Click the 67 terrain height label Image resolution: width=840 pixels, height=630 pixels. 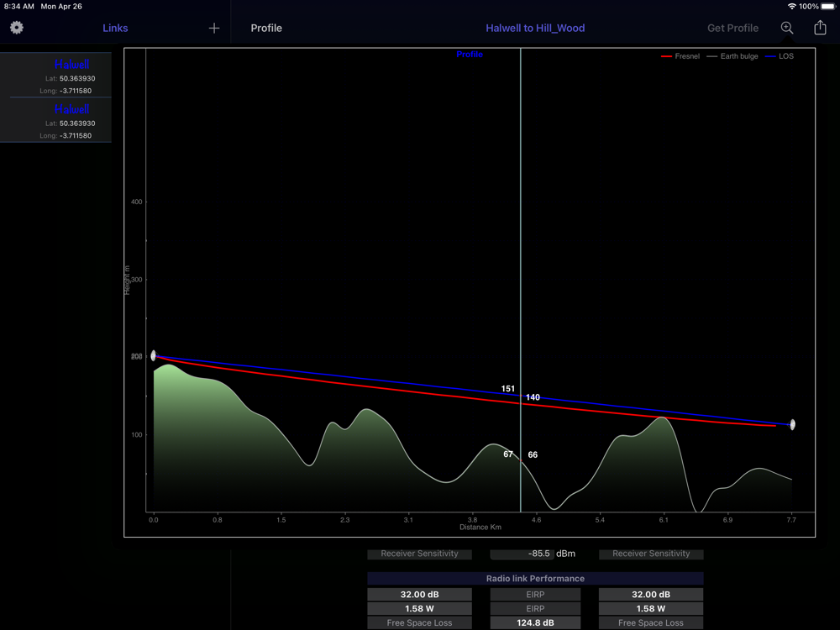(x=508, y=454)
